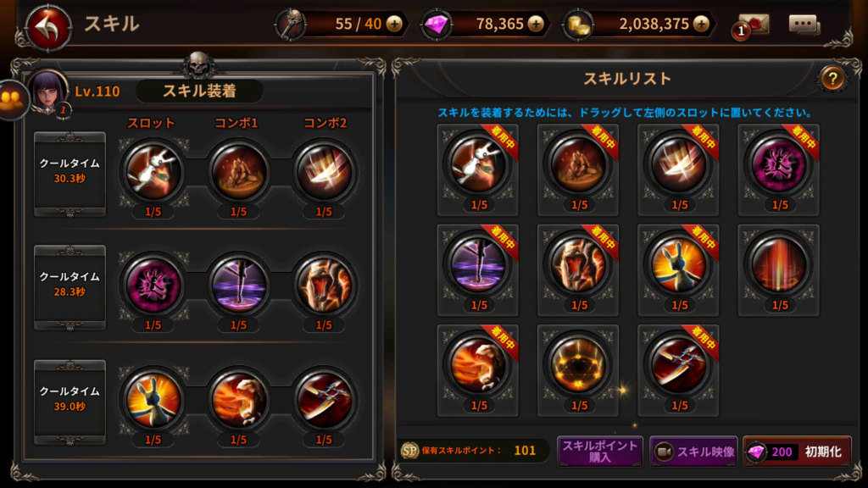Add stamina with plus next to 55/40
Screen dimensions: 868x488
tap(394, 24)
